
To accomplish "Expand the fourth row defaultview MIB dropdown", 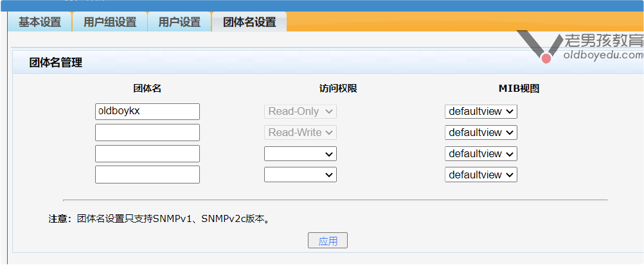I will (x=481, y=175).
